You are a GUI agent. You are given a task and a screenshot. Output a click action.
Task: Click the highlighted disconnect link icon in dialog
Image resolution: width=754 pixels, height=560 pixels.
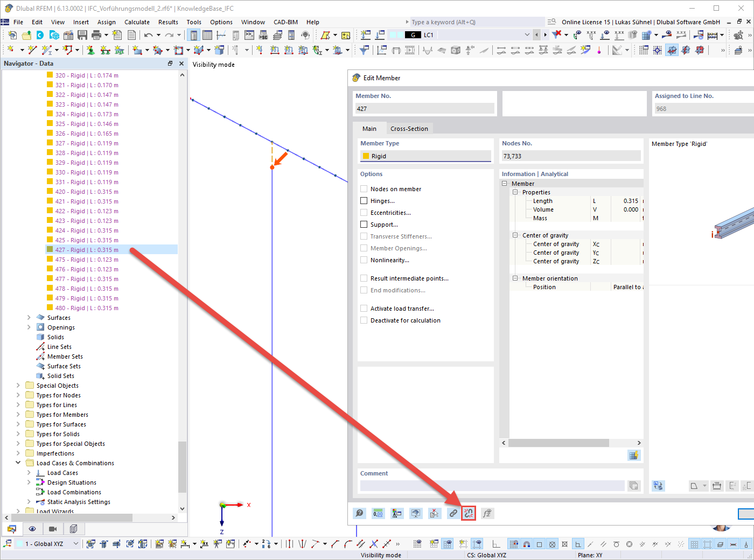click(x=469, y=513)
